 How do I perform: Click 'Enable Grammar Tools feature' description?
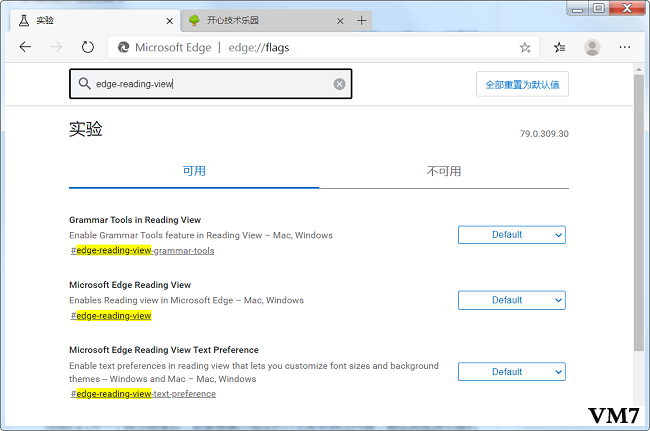pyautogui.click(x=201, y=235)
